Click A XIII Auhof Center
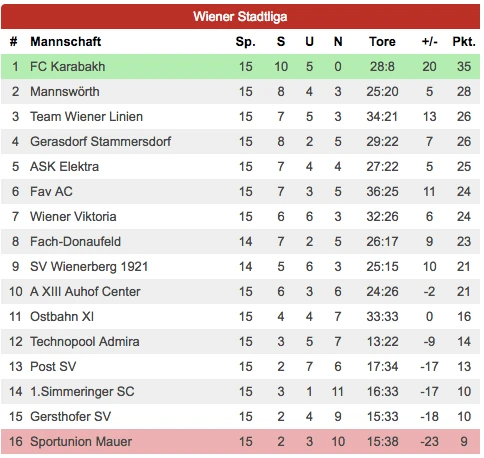 (85, 291)
